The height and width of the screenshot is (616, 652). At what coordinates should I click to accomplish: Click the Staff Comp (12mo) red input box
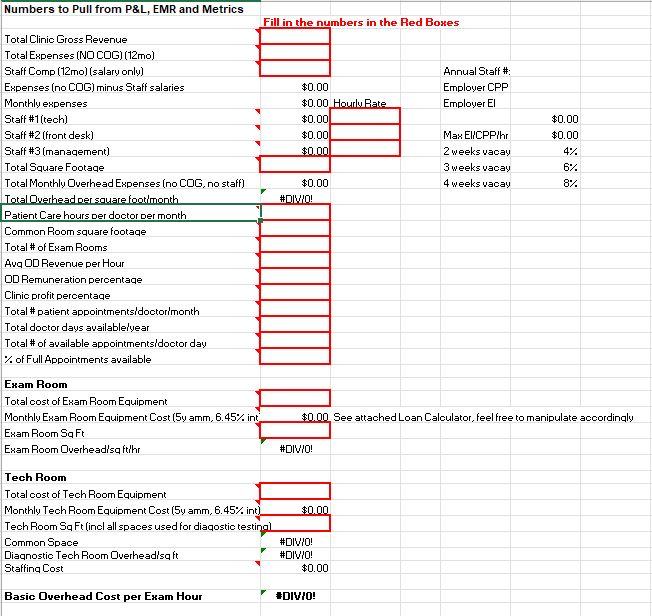[x=295, y=69]
